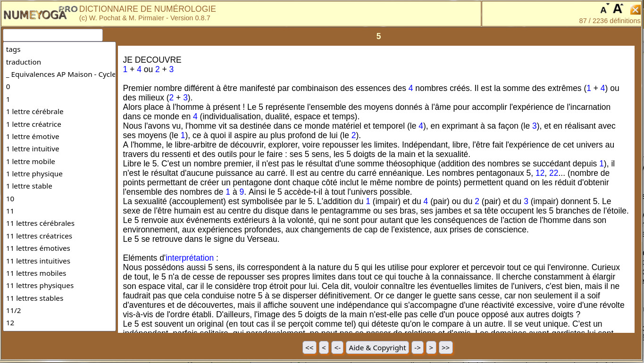
Task: Select 'tags' in the definition list
Action: coord(59,49)
